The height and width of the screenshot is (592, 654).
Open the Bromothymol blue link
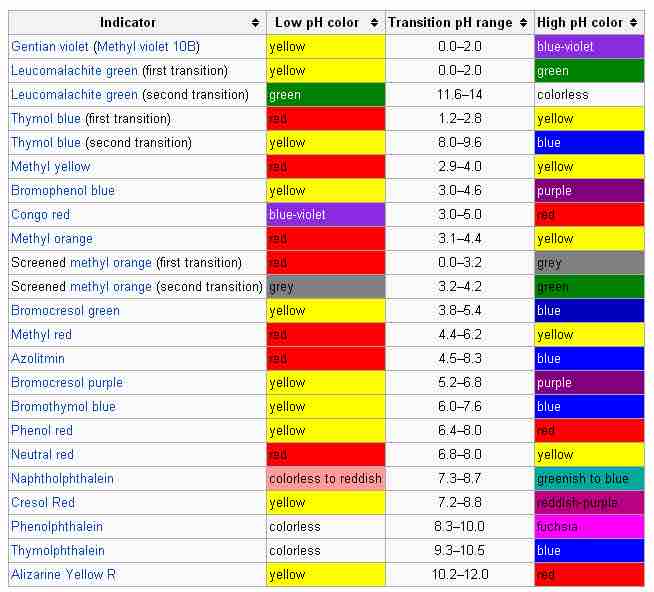pos(62,407)
